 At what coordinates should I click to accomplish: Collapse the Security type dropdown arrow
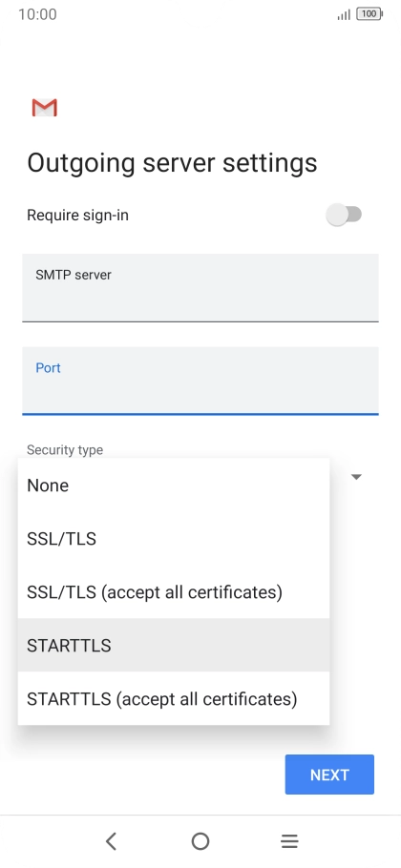357,477
